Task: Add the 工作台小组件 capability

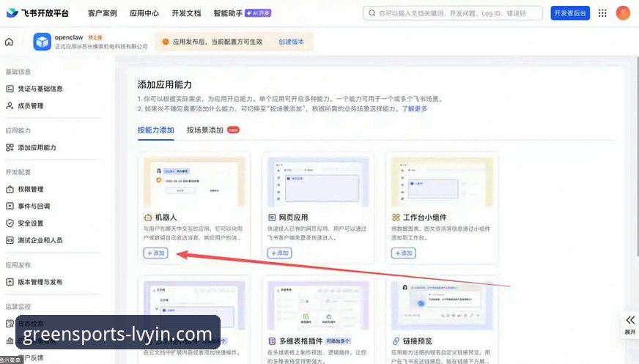Action: pos(404,253)
